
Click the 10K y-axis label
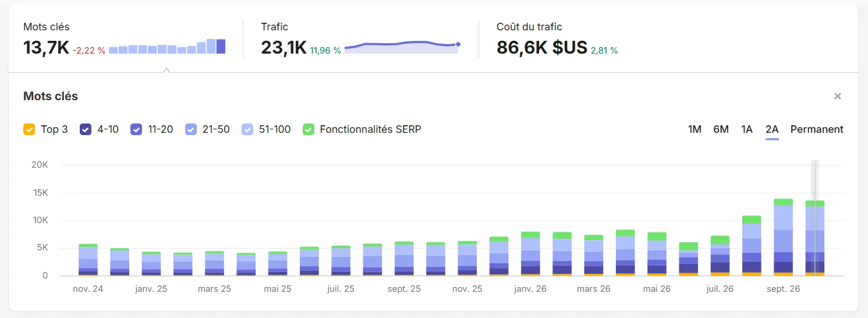(40, 220)
